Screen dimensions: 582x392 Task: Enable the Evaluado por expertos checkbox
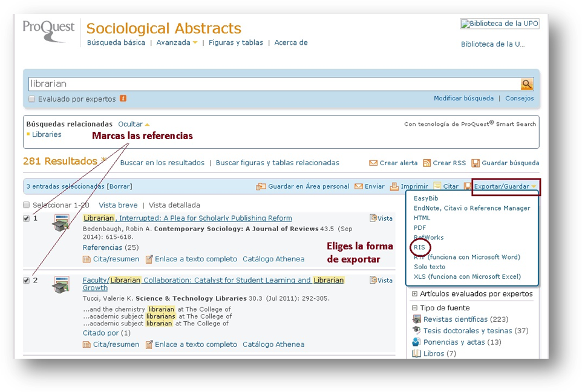point(31,99)
